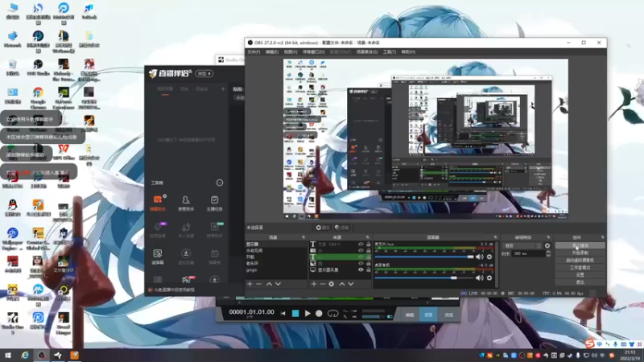This screenshot has height=362, width=644.
Task: Open transition properties gear icon
Action: 547,246
